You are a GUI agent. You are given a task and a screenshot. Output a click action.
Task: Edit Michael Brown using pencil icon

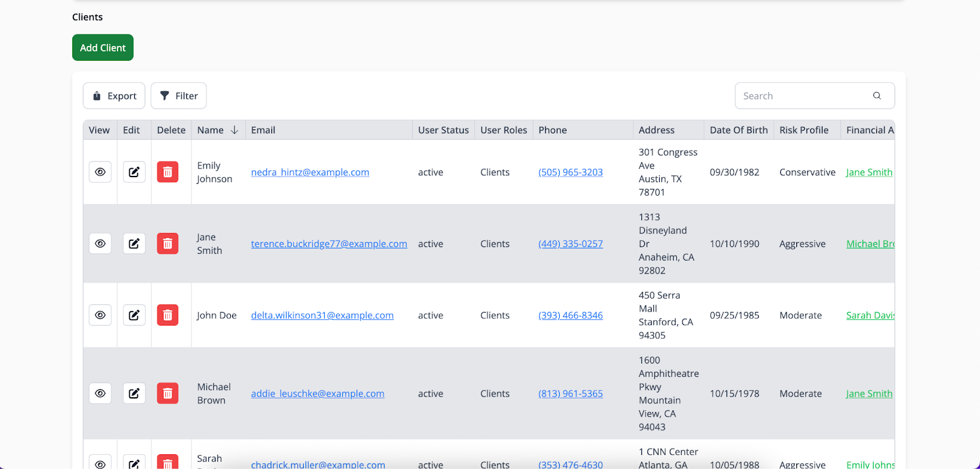click(x=134, y=394)
